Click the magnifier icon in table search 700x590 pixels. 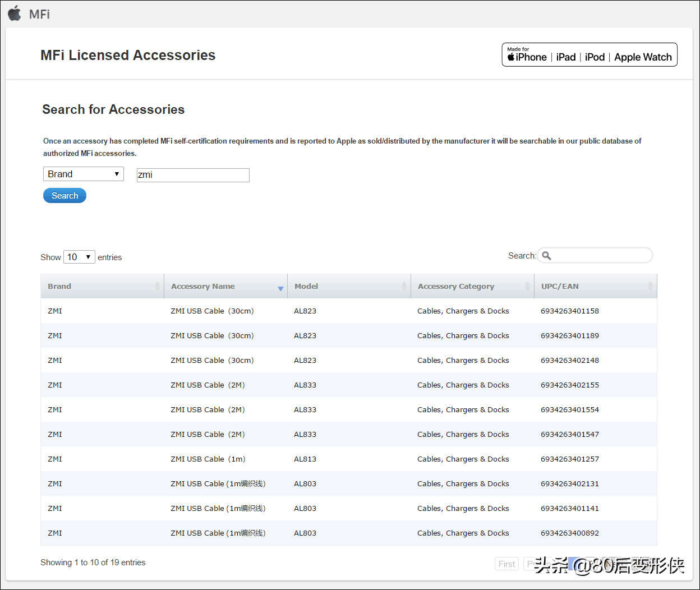(x=546, y=256)
